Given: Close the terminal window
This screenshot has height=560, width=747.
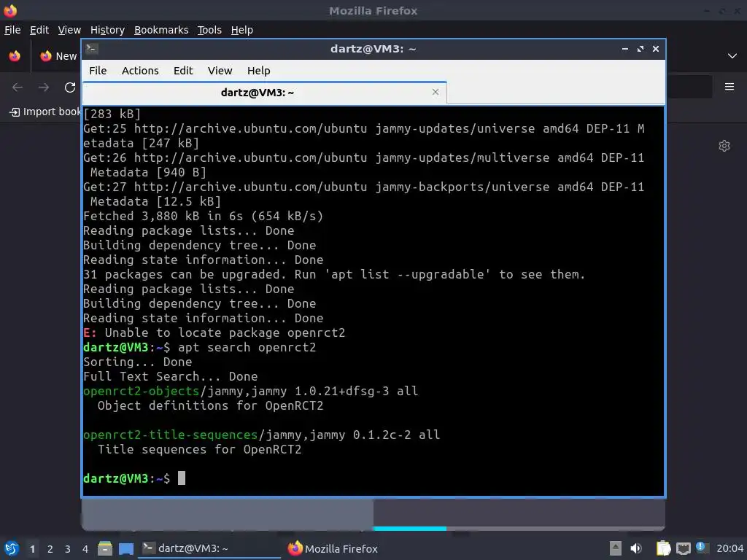Looking at the screenshot, I should coord(656,49).
